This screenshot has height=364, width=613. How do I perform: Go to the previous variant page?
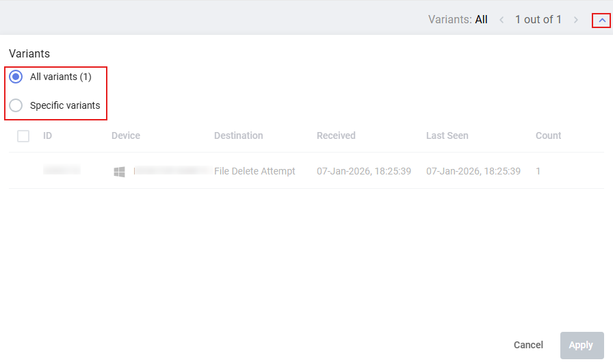(501, 20)
